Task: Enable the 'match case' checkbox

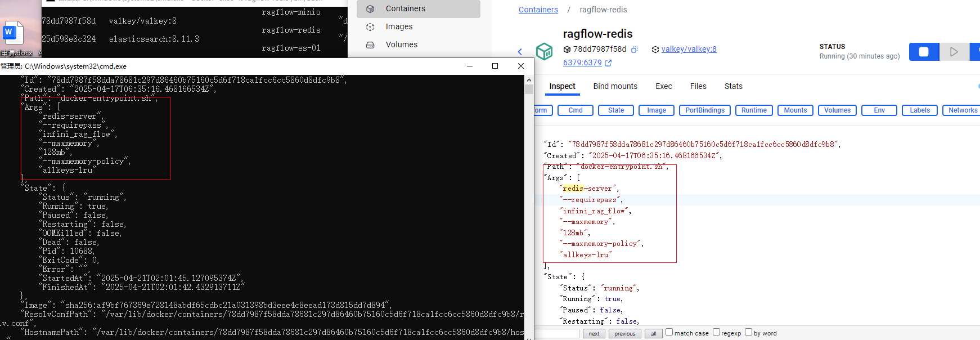Action: [x=669, y=332]
